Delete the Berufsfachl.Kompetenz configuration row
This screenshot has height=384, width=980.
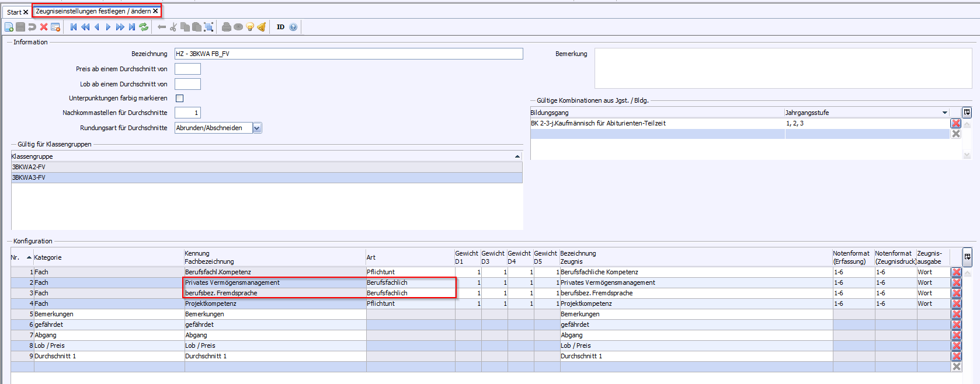[x=956, y=272]
